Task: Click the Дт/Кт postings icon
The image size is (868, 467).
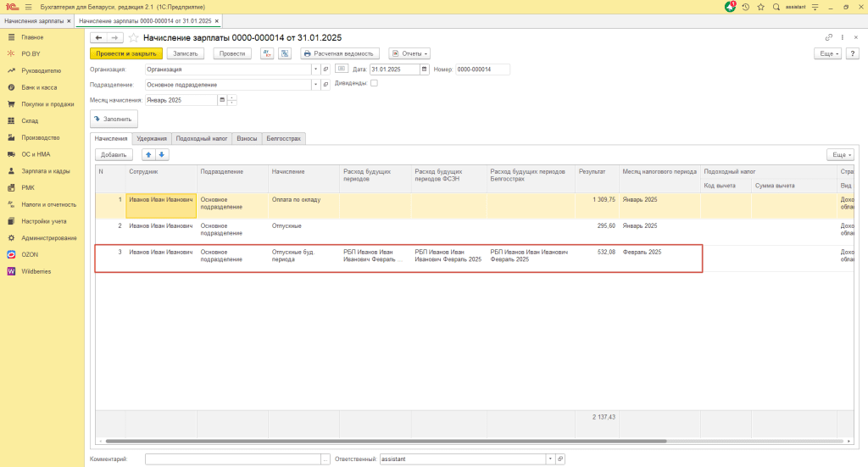Action: (266, 53)
